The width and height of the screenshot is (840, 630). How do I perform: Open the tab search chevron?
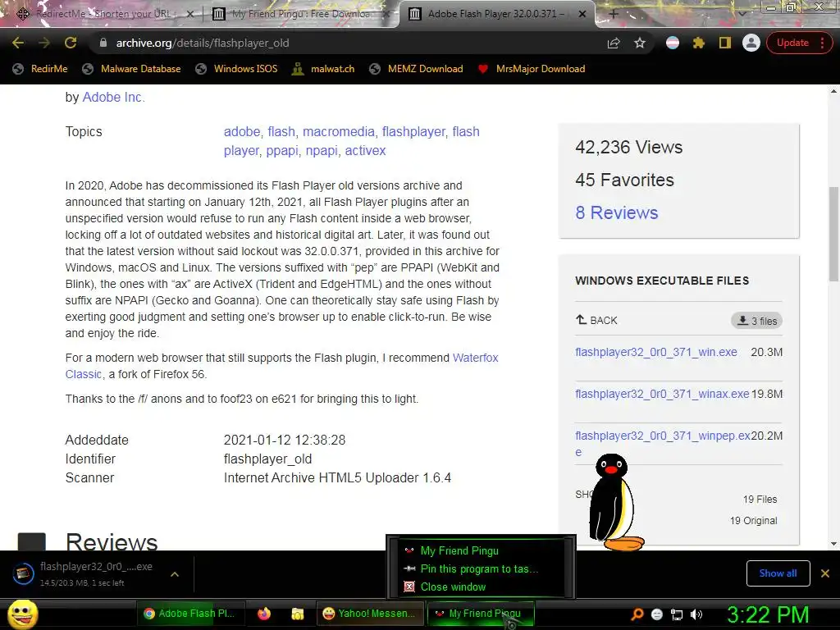click(742, 14)
